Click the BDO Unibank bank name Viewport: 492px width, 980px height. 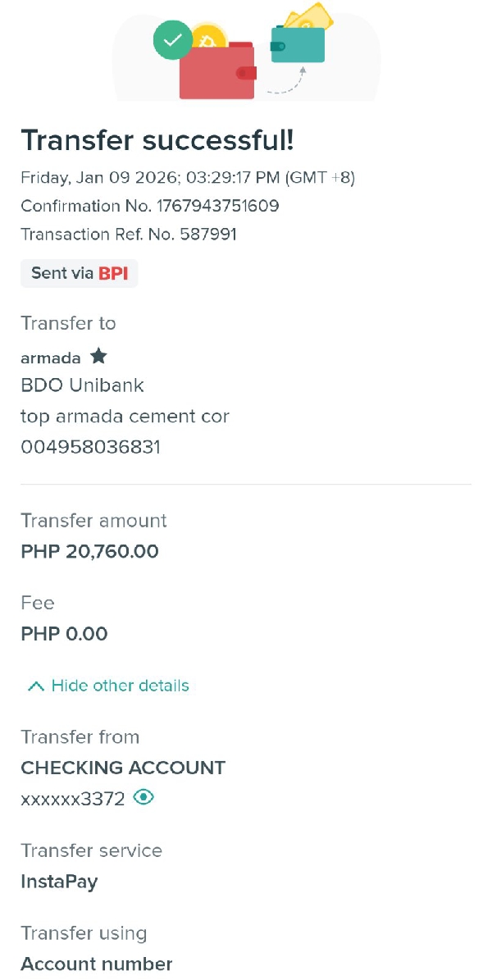82,385
